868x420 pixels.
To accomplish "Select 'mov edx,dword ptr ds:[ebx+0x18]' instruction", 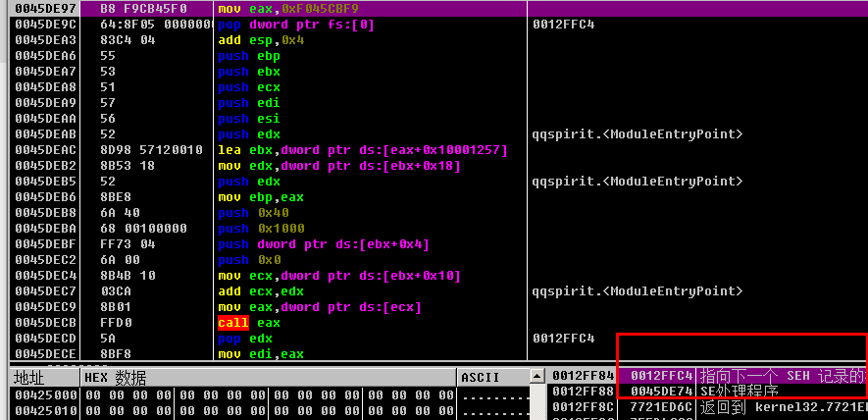I will coord(339,166).
